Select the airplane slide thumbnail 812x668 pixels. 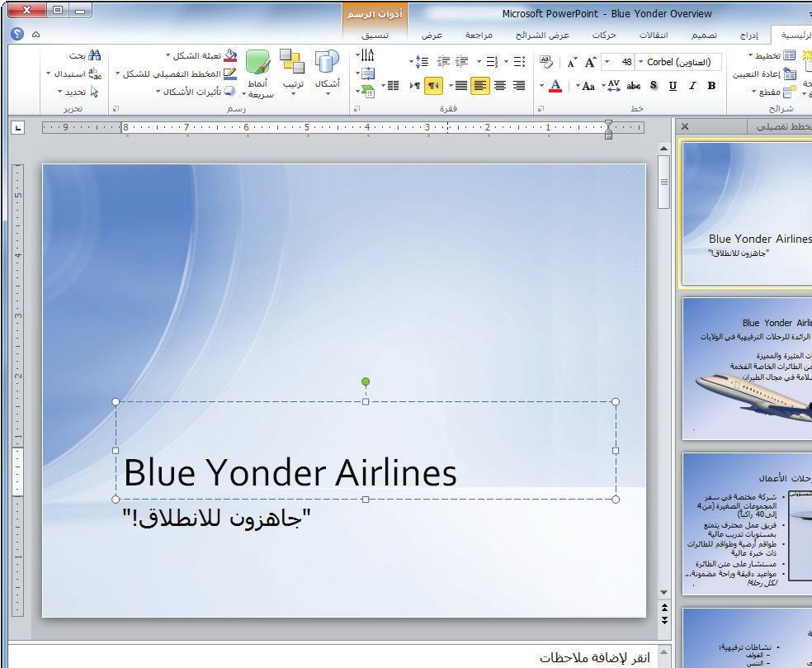[x=747, y=368]
